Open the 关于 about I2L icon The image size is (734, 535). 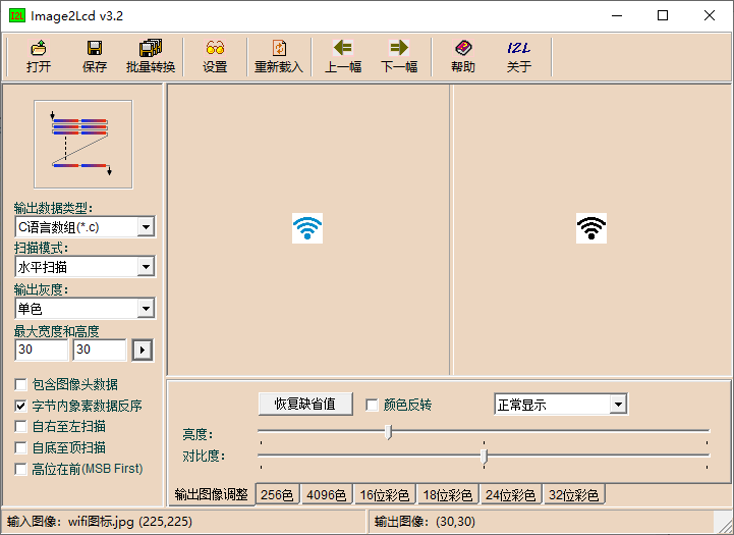519,57
